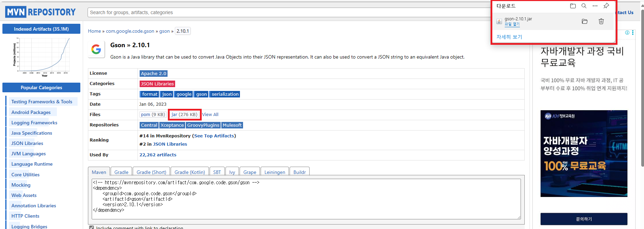The image size is (644, 229).
Task: Select the Gradle (Kotlin) tab
Action: pos(190,172)
